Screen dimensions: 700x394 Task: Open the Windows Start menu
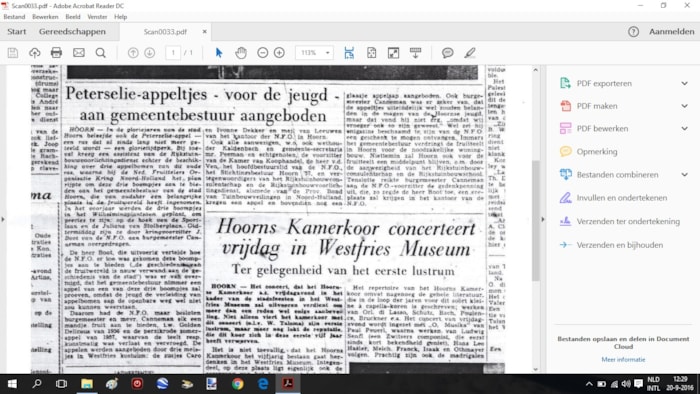pos(12,384)
